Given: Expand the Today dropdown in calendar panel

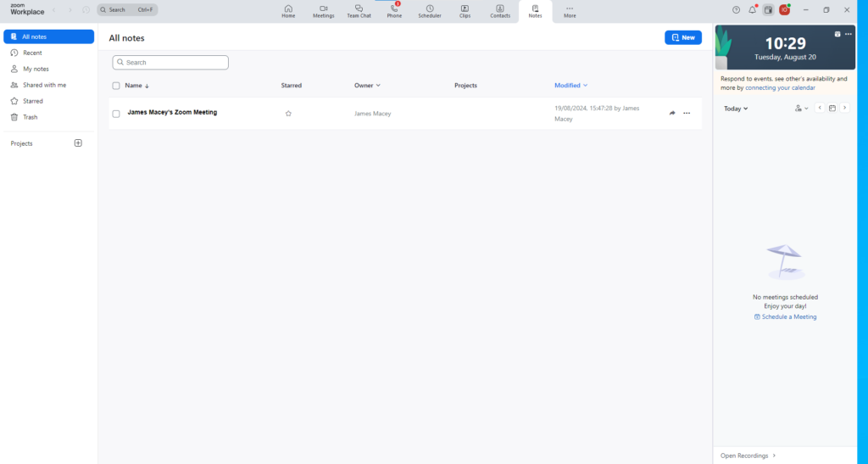Looking at the screenshot, I should (x=736, y=109).
